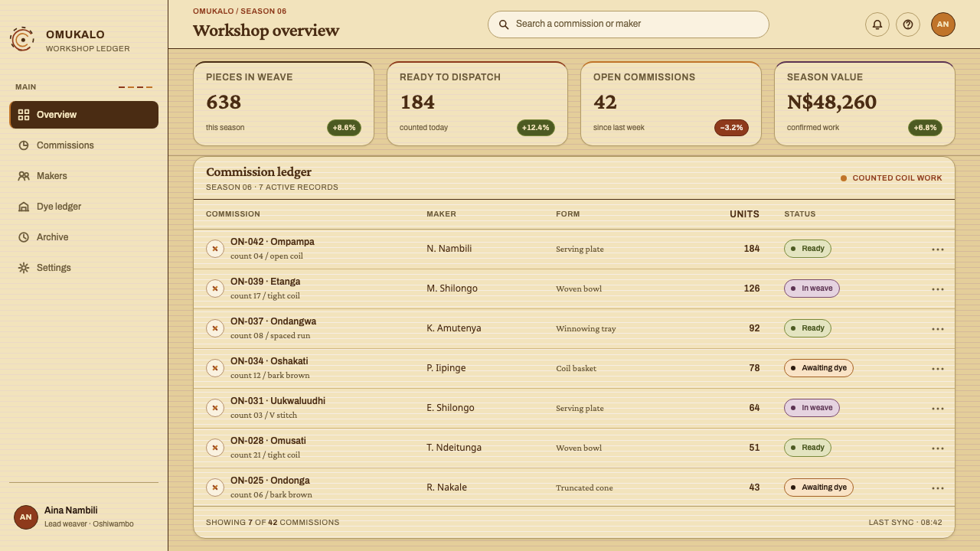
Task: Click the Ready status badge for ON-042
Action: pos(808,249)
